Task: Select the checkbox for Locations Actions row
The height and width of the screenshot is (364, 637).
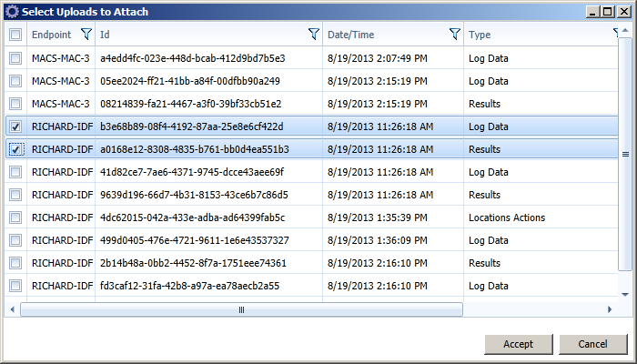Action: pos(15,217)
